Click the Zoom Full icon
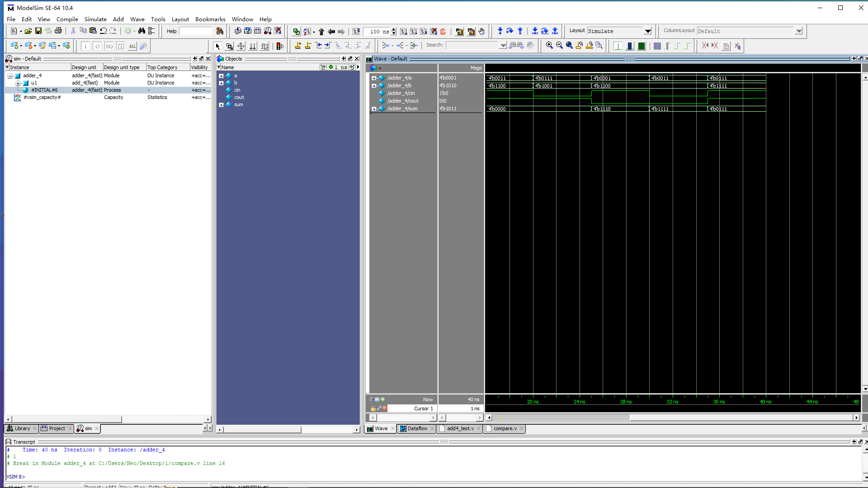 [569, 46]
